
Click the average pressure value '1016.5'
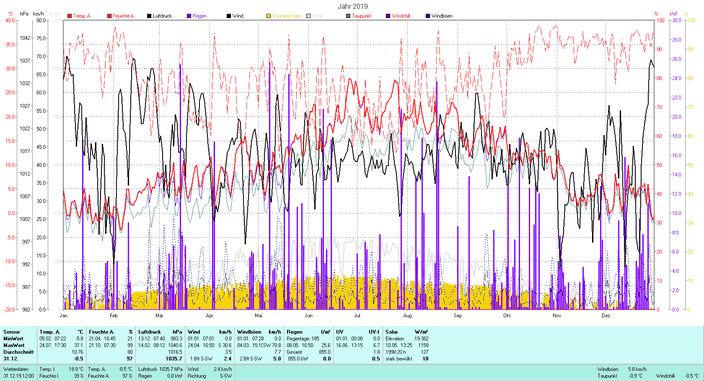tap(176, 352)
